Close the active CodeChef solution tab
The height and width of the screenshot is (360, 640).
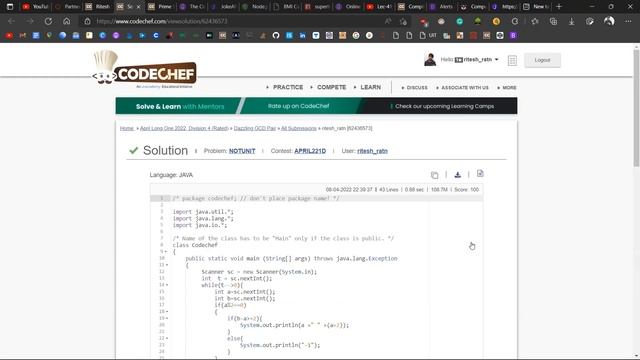tap(138, 7)
